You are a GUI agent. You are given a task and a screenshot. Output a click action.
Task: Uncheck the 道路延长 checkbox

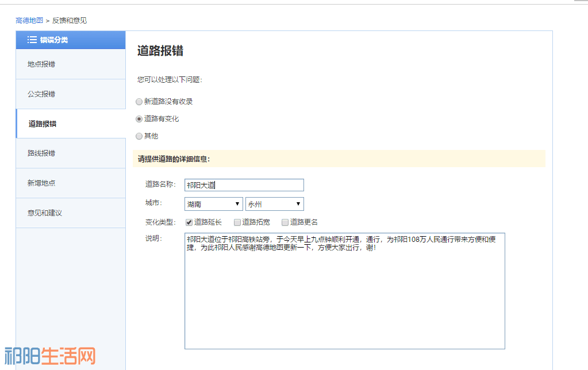coord(189,222)
